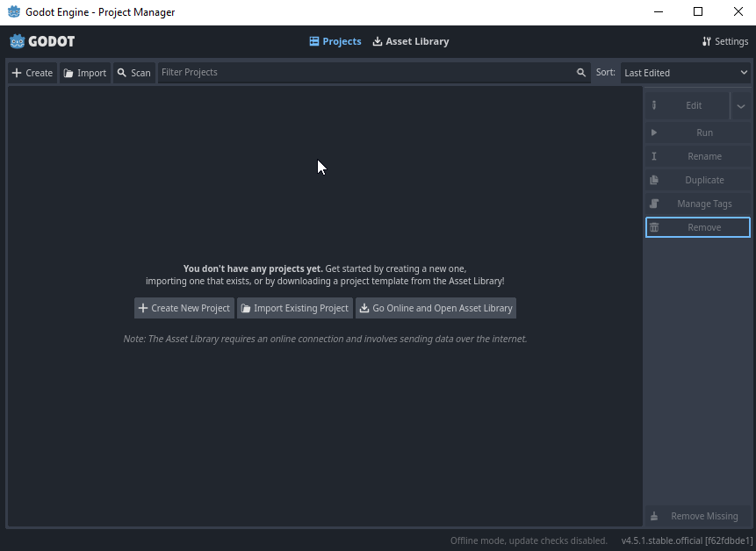Open Settings in the top right
This screenshot has width=756, height=551.
pyautogui.click(x=725, y=41)
